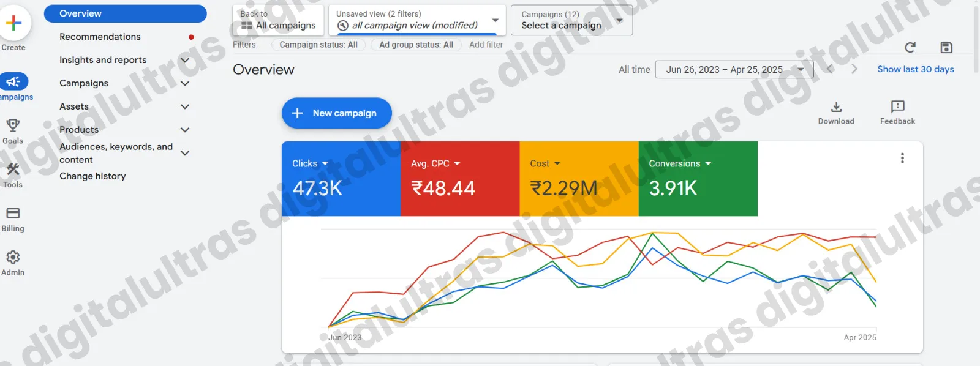The image size is (980, 366).
Task: Expand the Assets section
Action: (x=185, y=106)
